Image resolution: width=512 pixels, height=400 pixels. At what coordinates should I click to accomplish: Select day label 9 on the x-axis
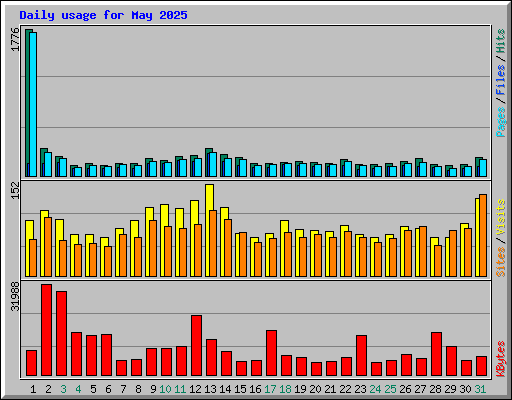coord(153,389)
